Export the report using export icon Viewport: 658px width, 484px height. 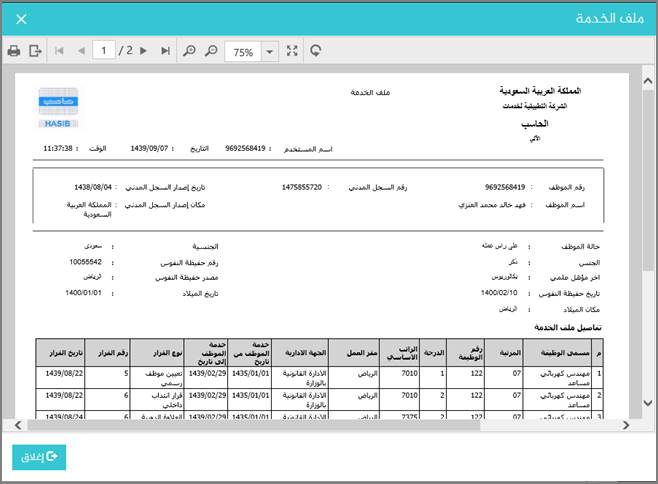35,51
